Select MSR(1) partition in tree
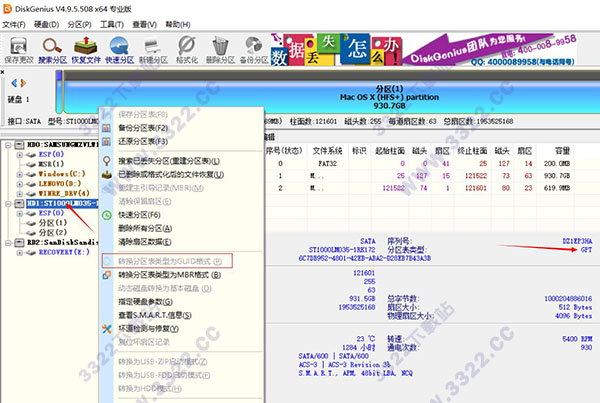The image size is (600, 403). (51, 164)
